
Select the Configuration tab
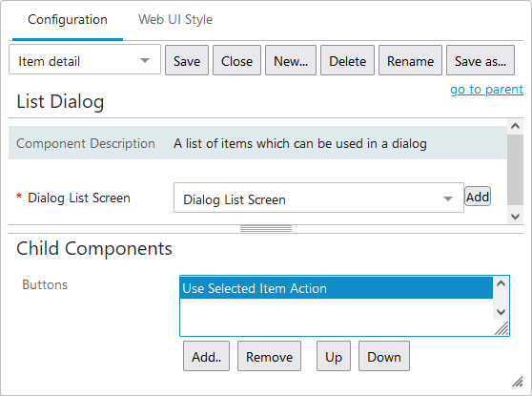(68, 20)
